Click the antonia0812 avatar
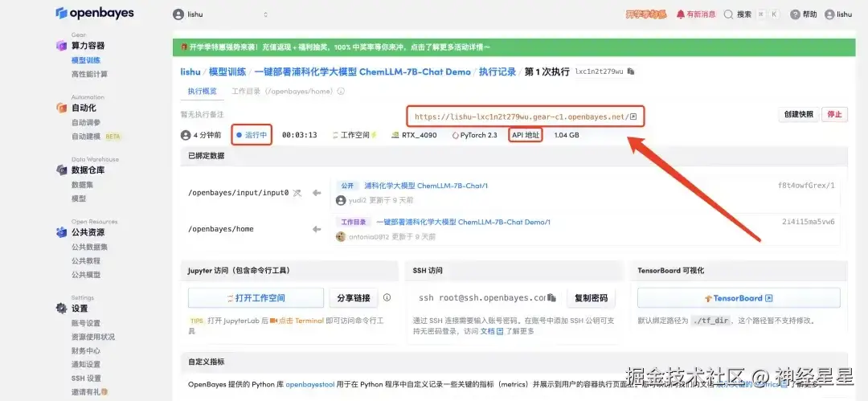 point(341,236)
